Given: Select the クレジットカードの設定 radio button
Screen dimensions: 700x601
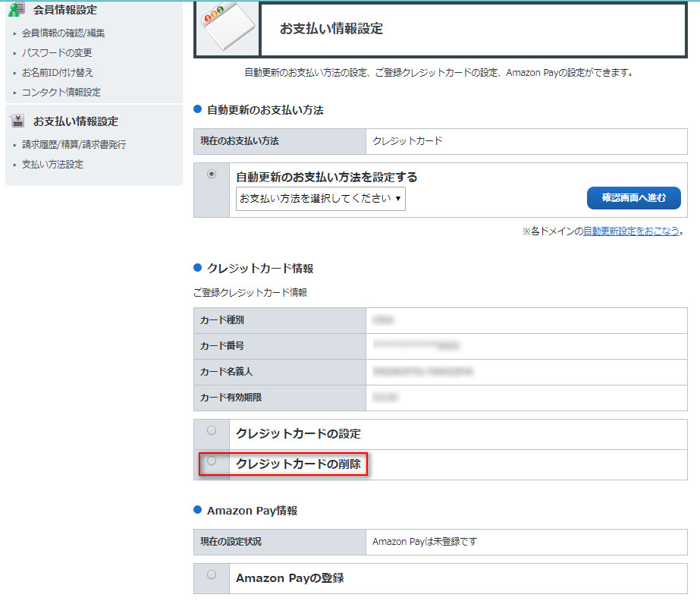Looking at the screenshot, I should (x=212, y=431).
